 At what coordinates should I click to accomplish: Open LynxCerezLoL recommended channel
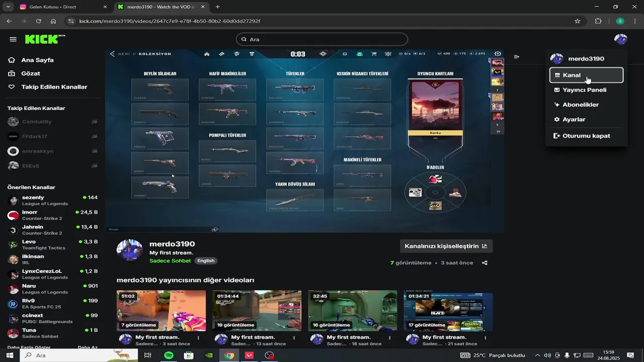(52, 274)
